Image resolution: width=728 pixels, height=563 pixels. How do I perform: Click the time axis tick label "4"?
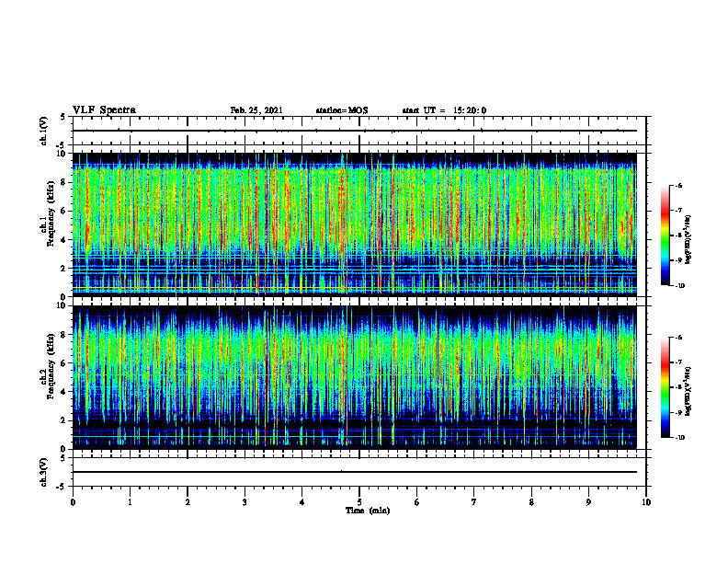(x=302, y=502)
